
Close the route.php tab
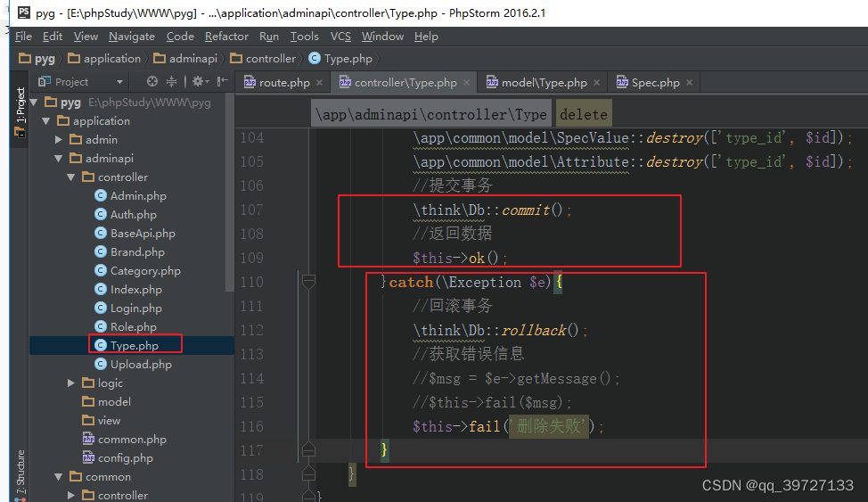coord(319,83)
